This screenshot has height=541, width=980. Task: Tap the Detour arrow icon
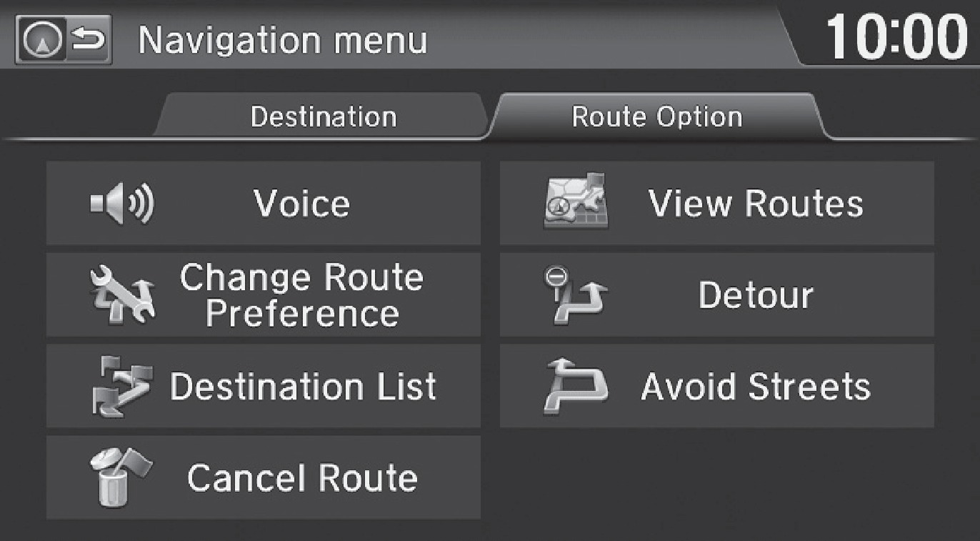point(575,294)
